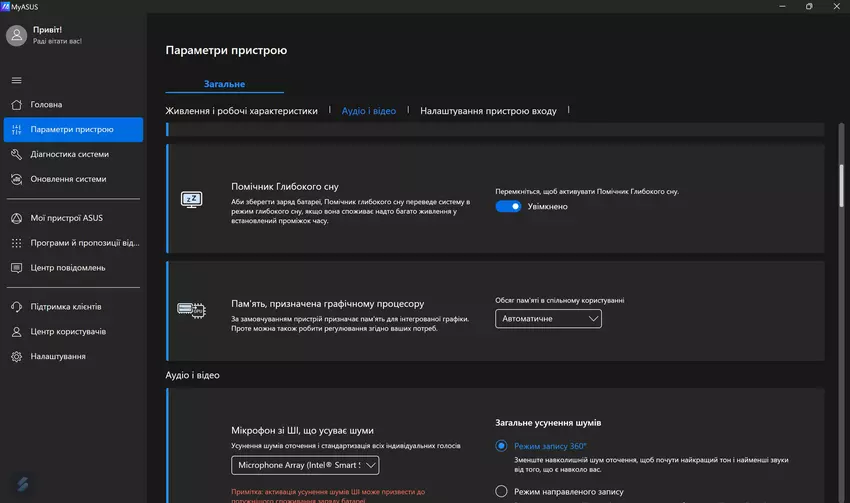The width and height of the screenshot is (850, 503).
Task: Go to Живлення і робочі характеристики
Action: 241,111
